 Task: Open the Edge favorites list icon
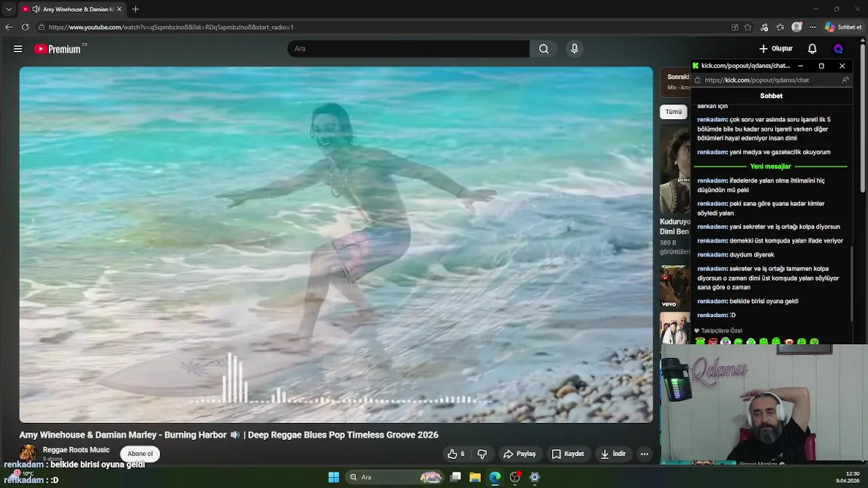781,27
